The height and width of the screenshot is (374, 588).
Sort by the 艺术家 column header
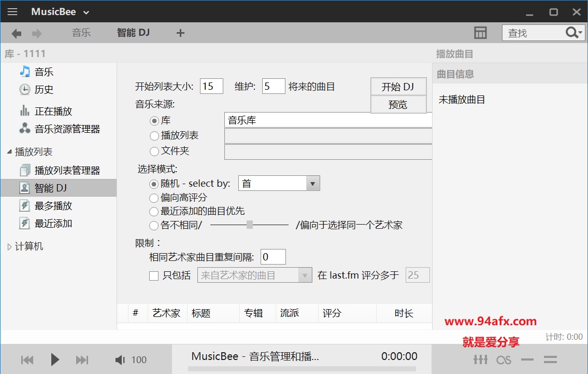[167, 313]
